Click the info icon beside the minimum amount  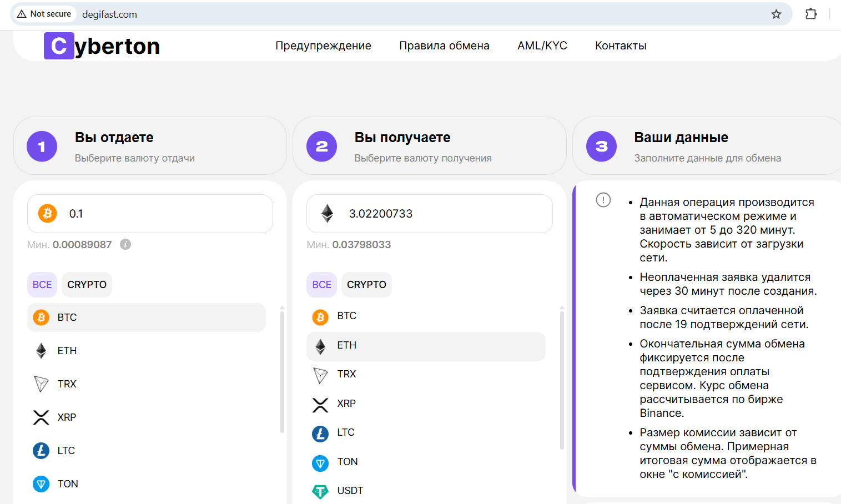pos(125,244)
